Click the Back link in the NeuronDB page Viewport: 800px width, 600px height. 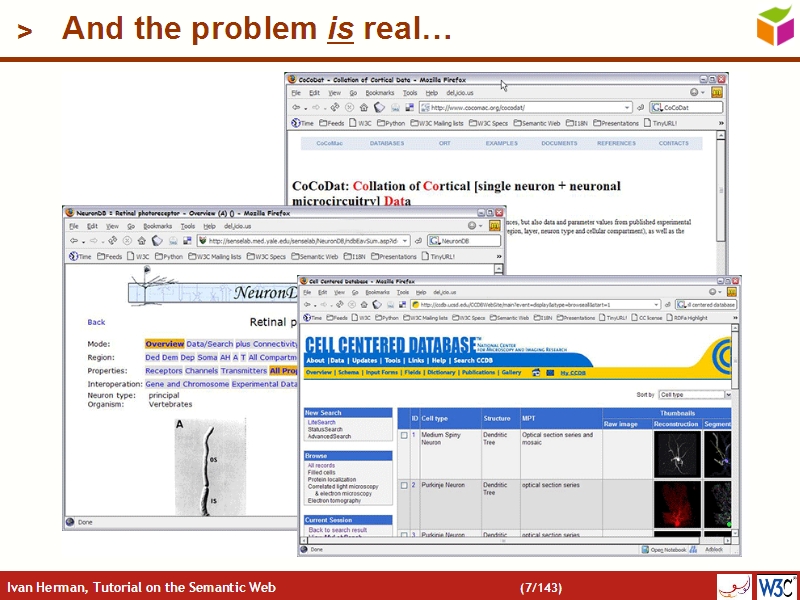(94, 321)
